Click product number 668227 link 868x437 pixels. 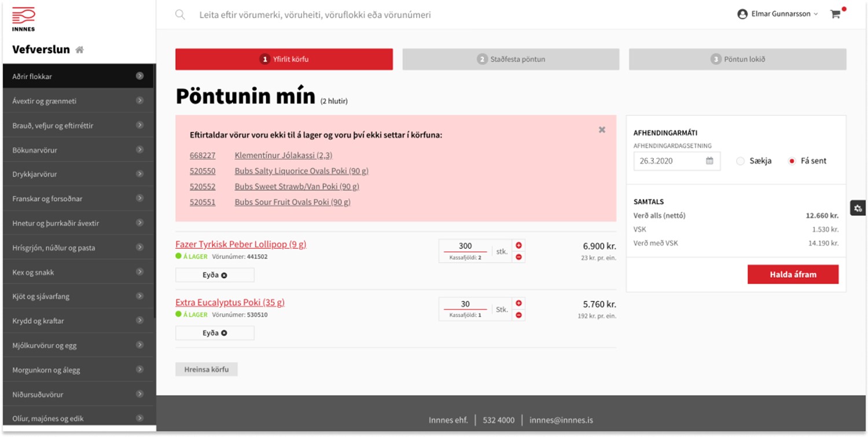click(x=203, y=155)
